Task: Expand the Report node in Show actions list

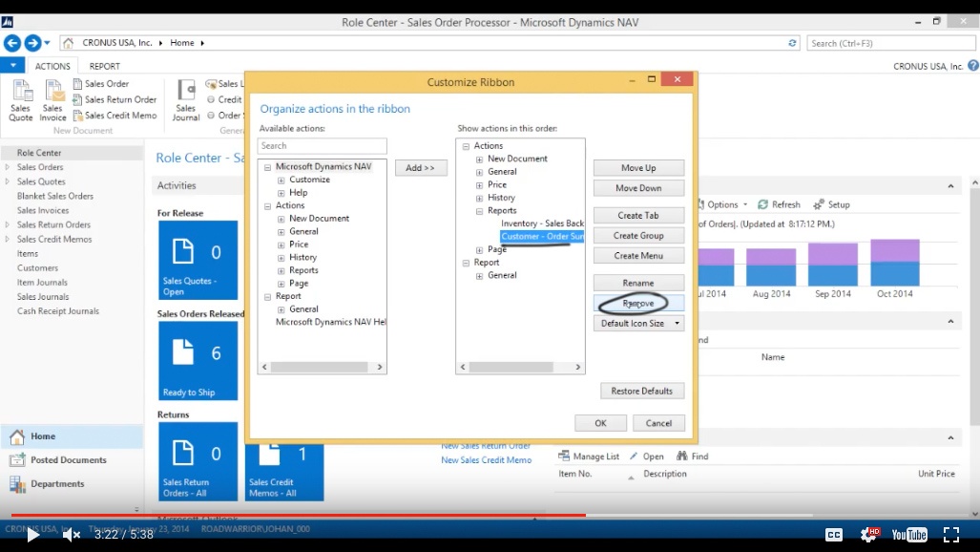Action: 466,261
